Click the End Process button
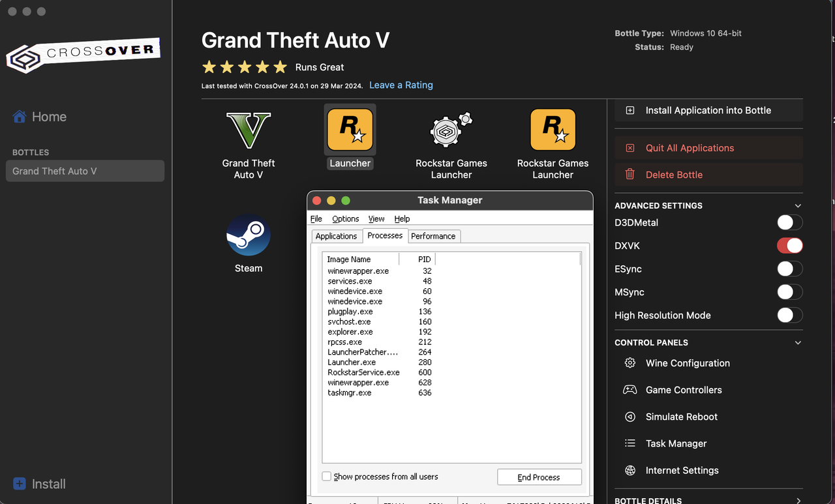This screenshot has height=504, width=835. pos(539,477)
